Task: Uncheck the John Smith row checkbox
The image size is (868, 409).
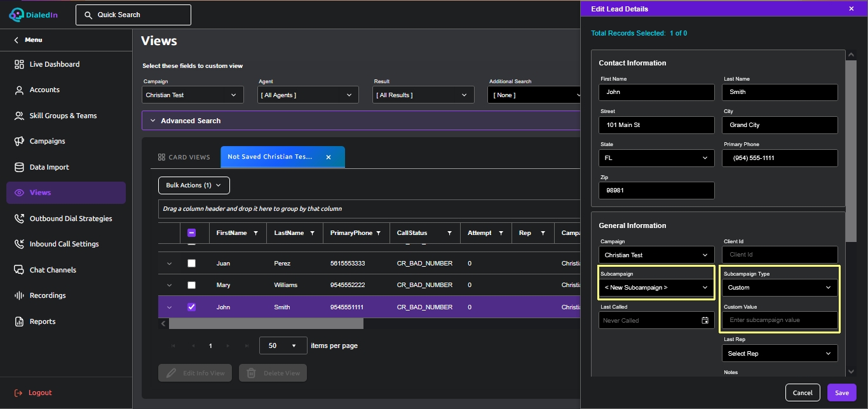Action: coord(192,307)
